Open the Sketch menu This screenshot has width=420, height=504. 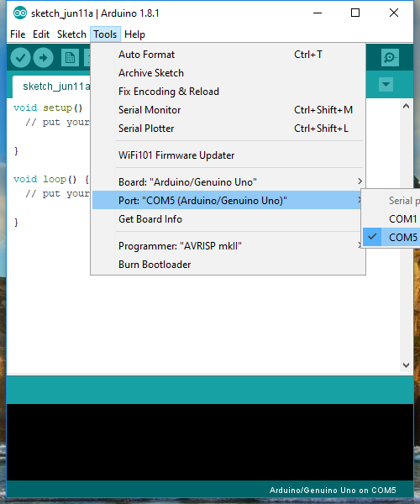(x=71, y=34)
